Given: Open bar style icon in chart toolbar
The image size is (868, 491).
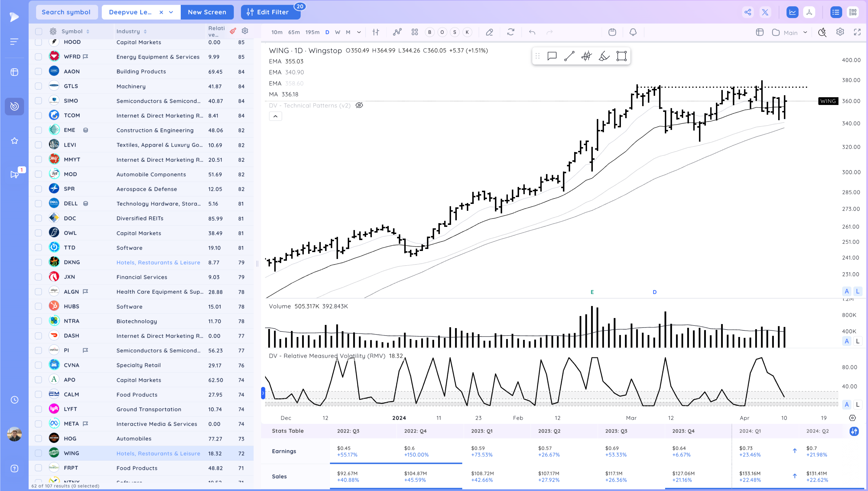Looking at the screenshot, I should [375, 32].
